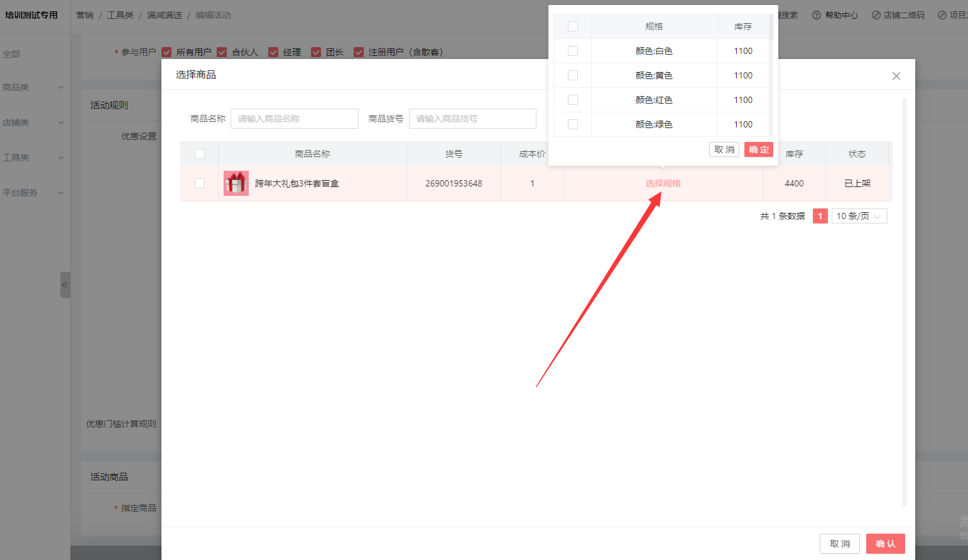The image size is (968, 560).
Task: Check the 跨年大礼包 product row checkbox
Action: [x=200, y=183]
